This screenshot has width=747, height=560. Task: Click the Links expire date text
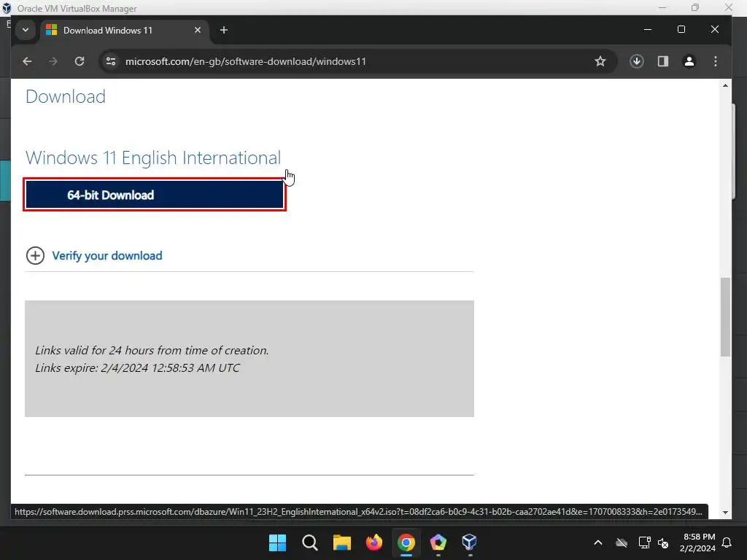click(137, 368)
